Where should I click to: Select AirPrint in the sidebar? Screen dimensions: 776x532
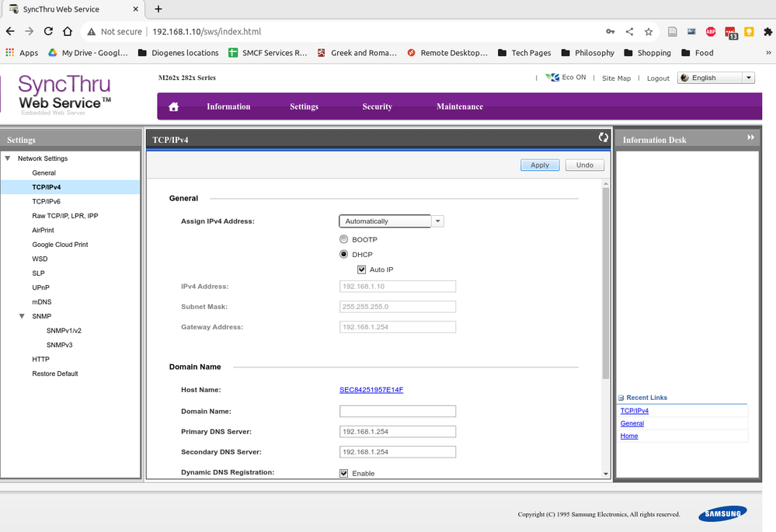(x=43, y=230)
